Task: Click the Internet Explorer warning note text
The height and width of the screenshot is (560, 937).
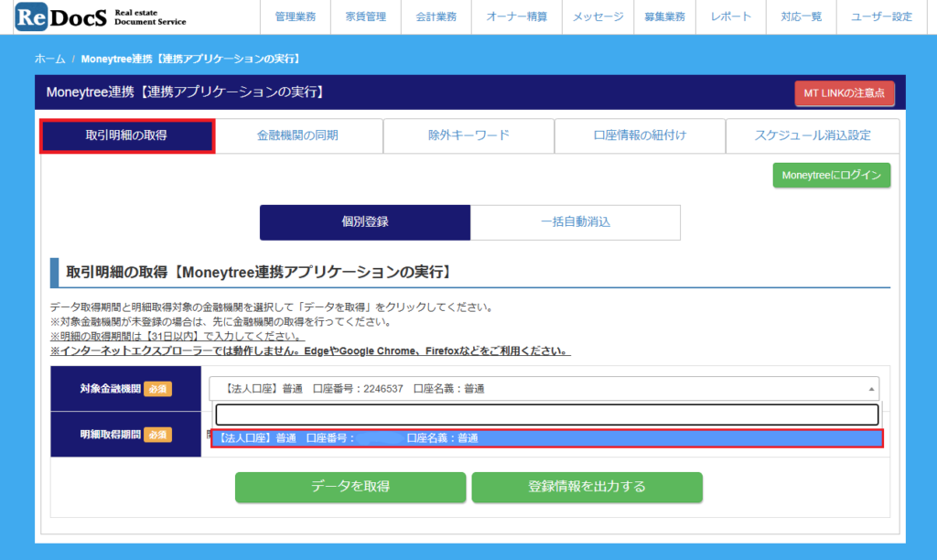Action: pyautogui.click(x=310, y=350)
